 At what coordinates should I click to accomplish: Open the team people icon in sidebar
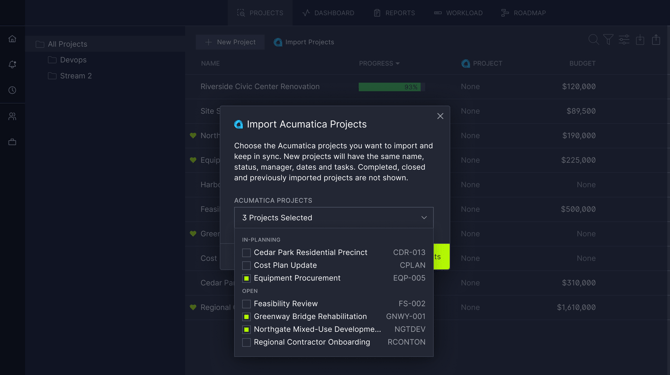(x=12, y=116)
